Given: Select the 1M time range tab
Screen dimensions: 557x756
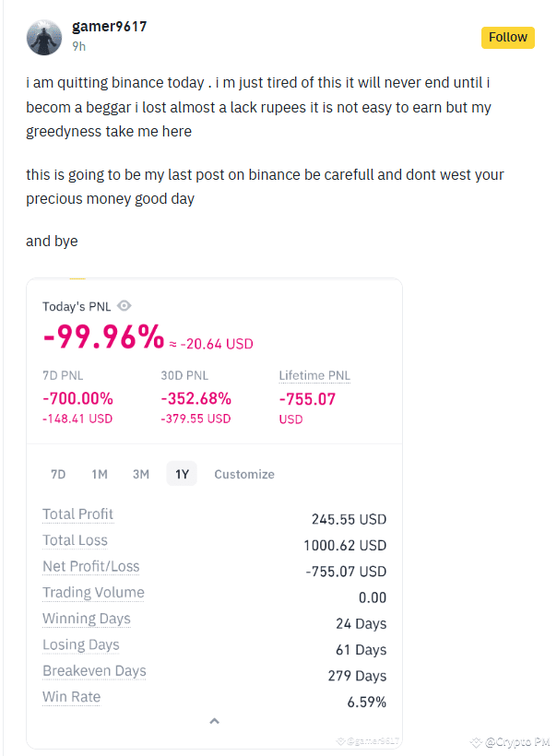Looking at the screenshot, I should pos(100,474).
